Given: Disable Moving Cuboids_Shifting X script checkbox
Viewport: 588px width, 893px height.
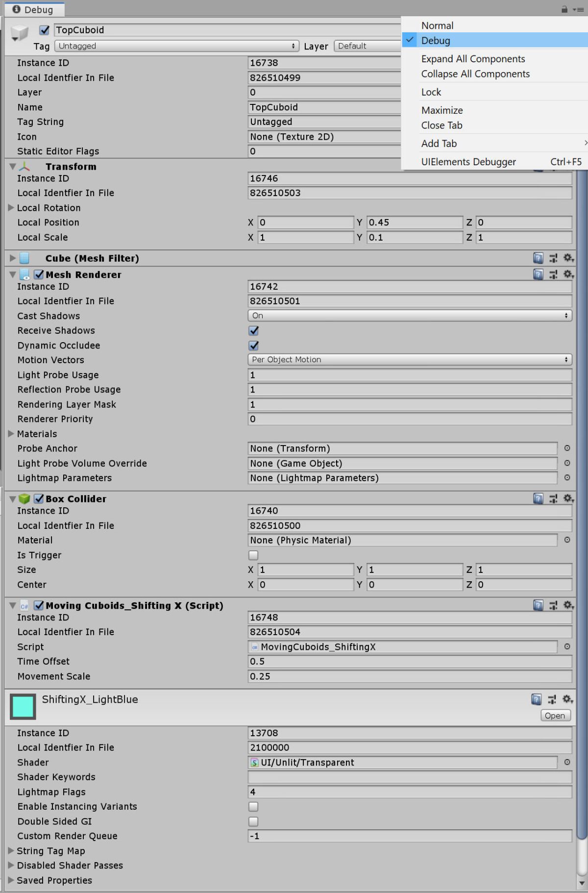Looking at the screenshot, I should (x=39, y=605).
